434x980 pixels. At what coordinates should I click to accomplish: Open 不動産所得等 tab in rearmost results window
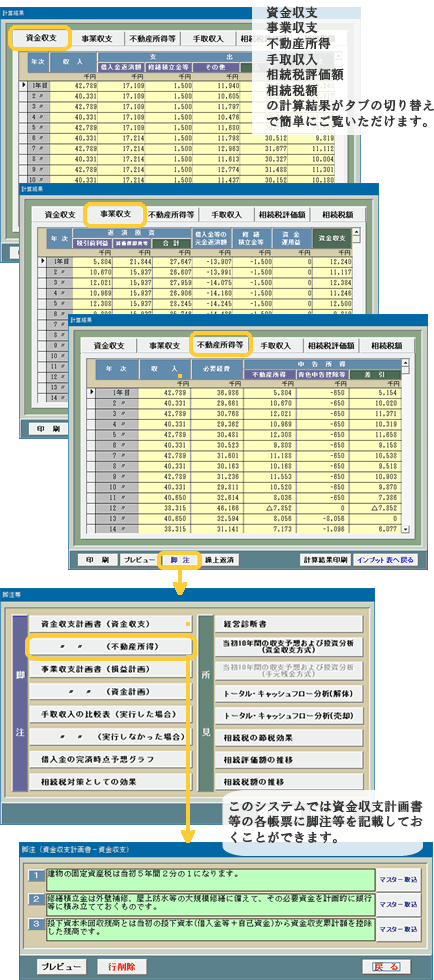[152, 38]
